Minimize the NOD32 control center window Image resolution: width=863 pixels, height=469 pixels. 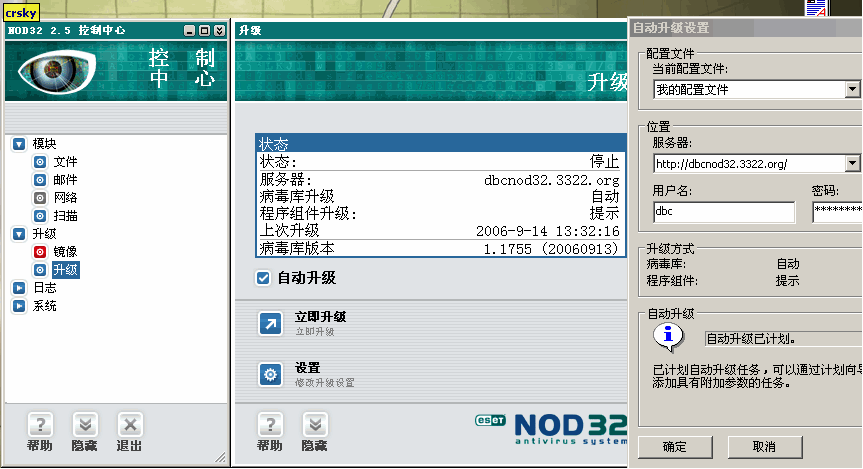pyautogui.click(x=189, y=31)
